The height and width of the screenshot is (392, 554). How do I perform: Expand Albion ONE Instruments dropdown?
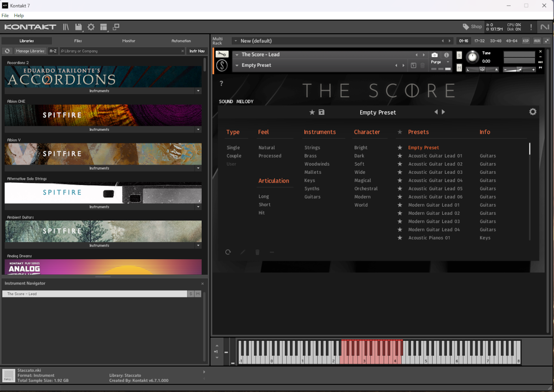[x=198, y=130]
